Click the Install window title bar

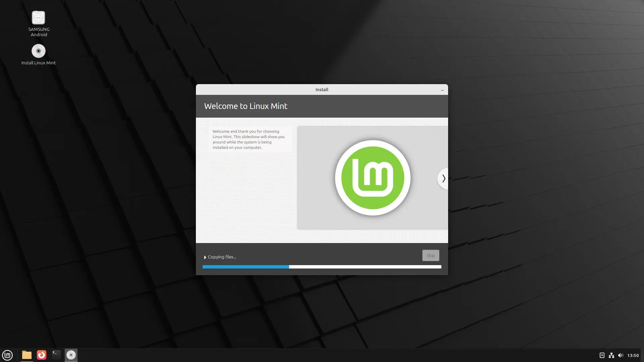pyautogui.click(x=322, y=89)
